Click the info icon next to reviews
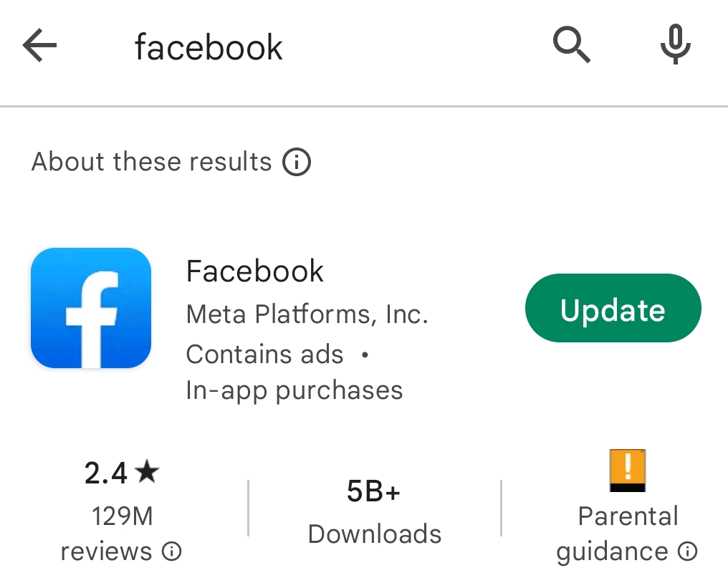 (x=172, y=551)
